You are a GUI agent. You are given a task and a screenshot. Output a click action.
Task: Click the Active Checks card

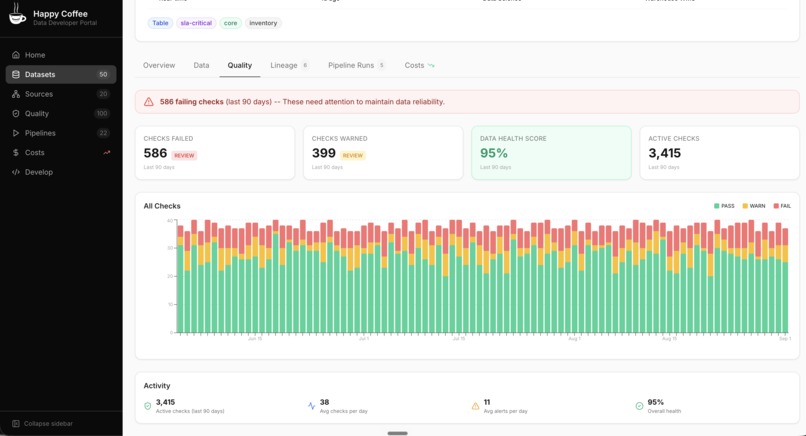click(x=720, y=153)
